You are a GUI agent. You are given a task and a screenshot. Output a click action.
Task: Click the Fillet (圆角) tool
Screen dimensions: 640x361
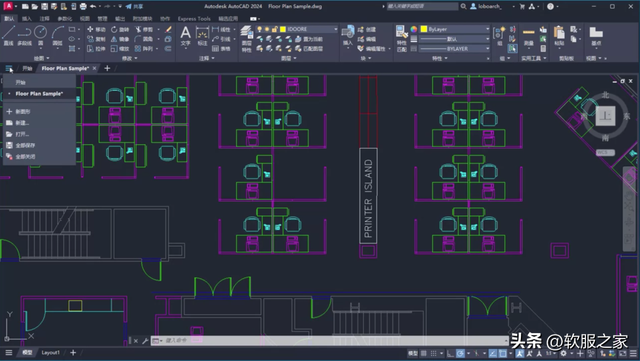pyautogui.click(x=144, y=39)
